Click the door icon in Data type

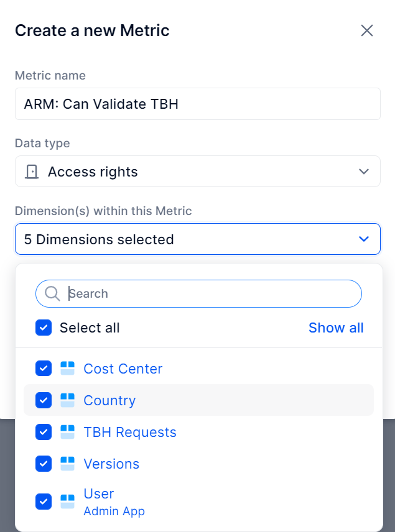(x=32, y=172)
